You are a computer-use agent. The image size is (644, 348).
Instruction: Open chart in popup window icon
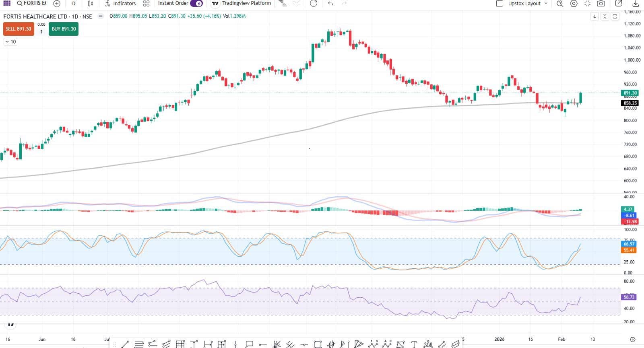[x=619, y=3]
